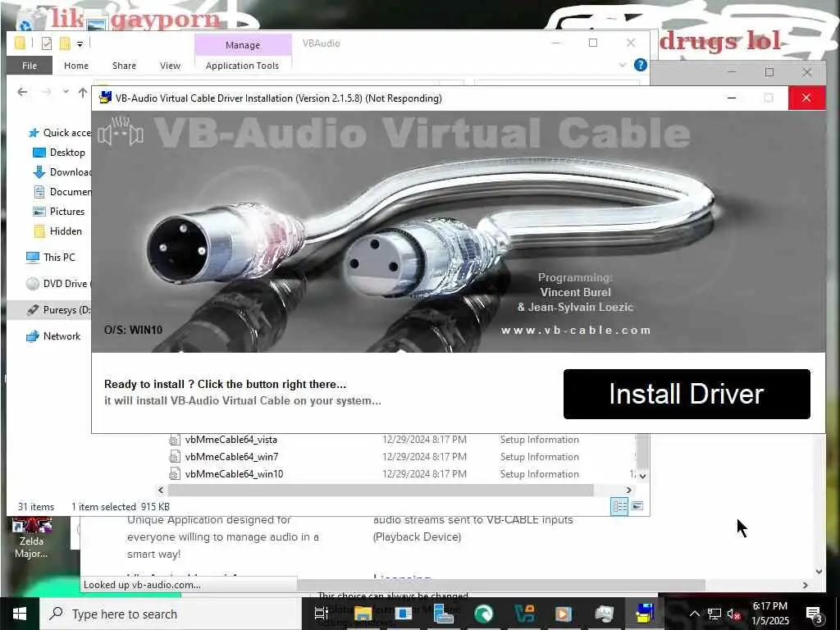Click the media player taskbar icon
840x630 pixels.
click(564, 614)
